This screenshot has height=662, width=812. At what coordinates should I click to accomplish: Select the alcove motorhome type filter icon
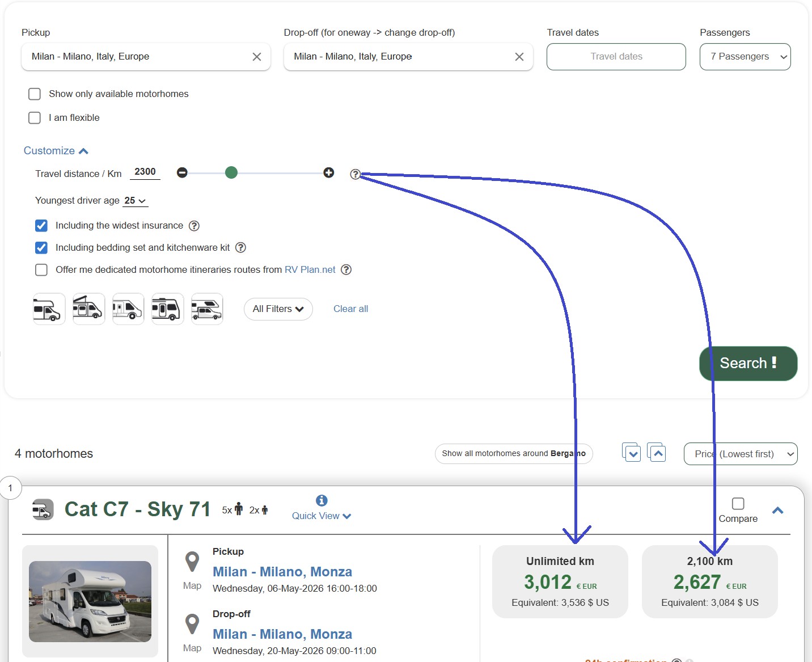click(x=49, y=309)
